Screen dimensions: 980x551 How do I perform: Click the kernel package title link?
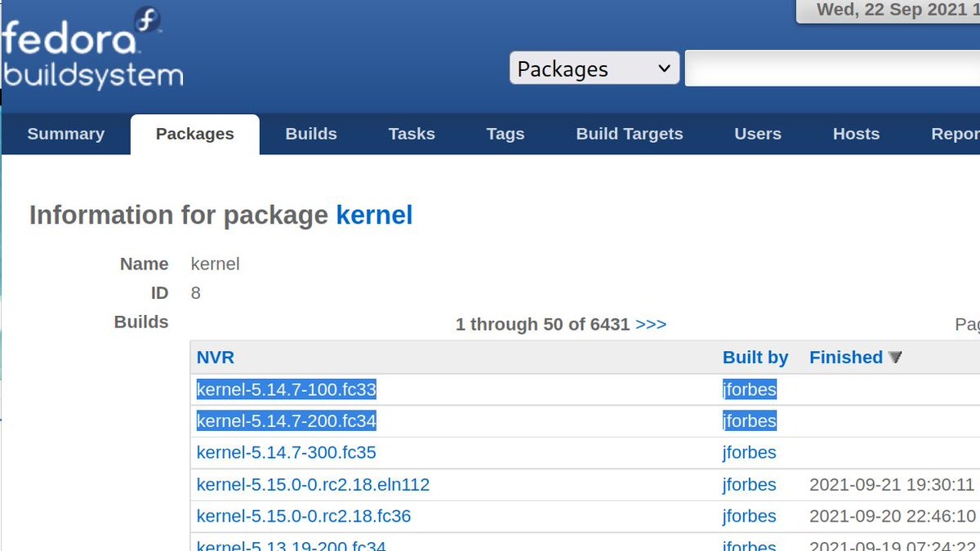pyautogui.click(x=375, y=216)
